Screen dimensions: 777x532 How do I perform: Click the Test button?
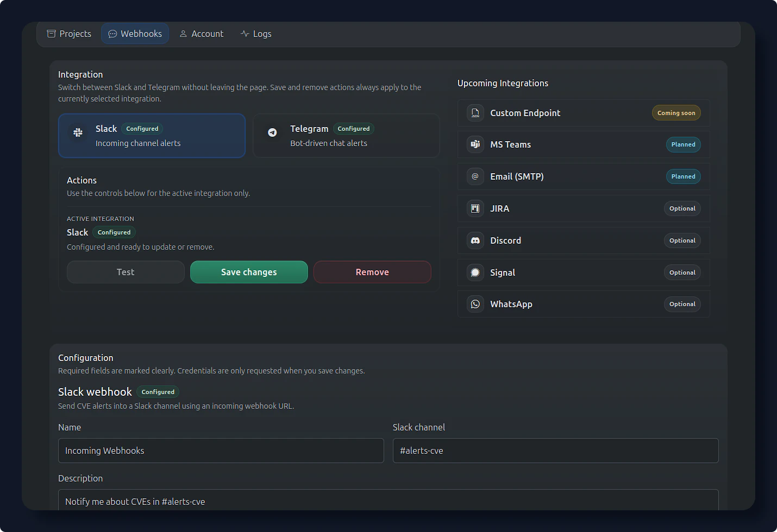point(126,272)
